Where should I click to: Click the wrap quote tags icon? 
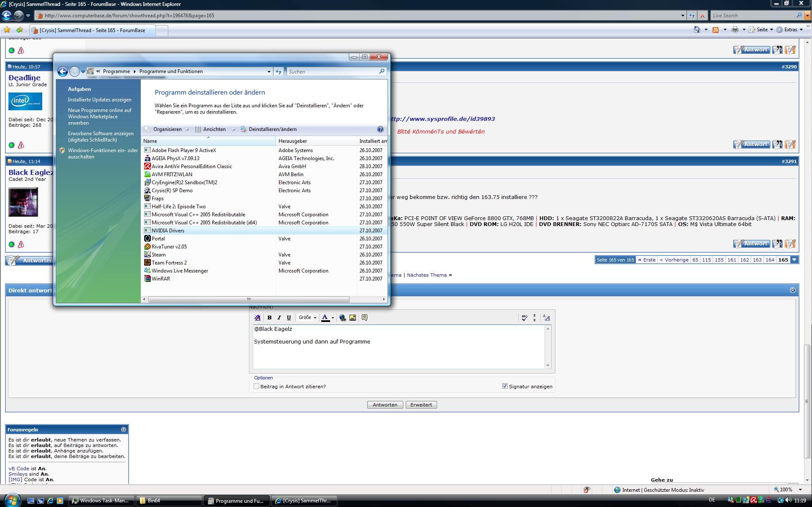pyautogui.click(x=364, y=318)
